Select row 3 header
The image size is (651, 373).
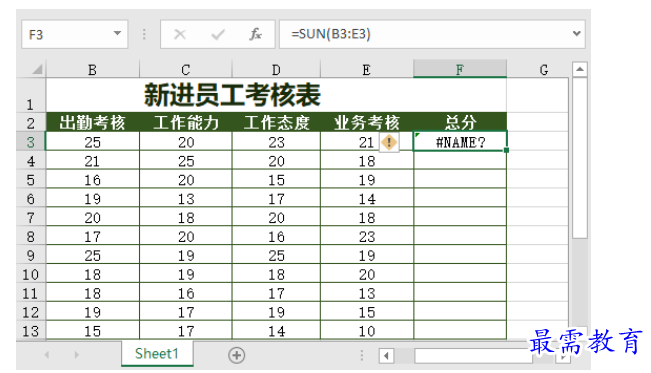pyautogui.click(x=31, y=142)
